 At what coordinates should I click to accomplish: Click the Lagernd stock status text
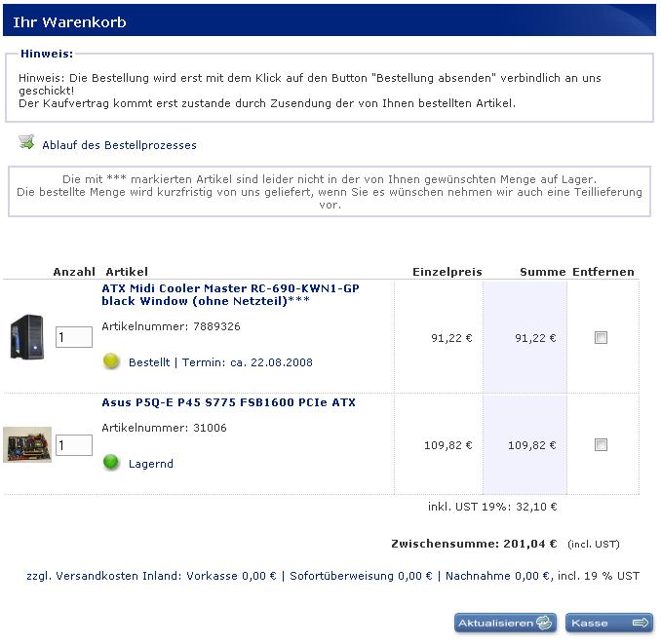coord(151,464)
